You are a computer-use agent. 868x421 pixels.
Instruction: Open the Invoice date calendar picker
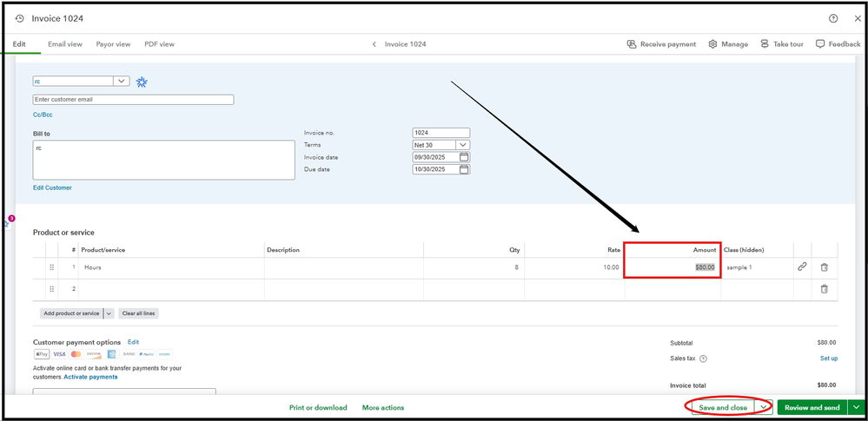[464, 157]
